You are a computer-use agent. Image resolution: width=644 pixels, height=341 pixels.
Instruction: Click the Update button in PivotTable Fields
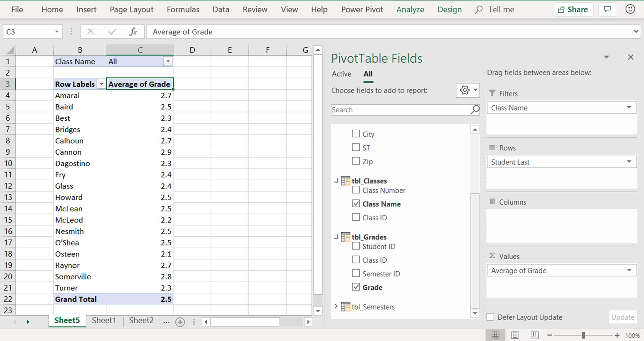click(623, 317)
